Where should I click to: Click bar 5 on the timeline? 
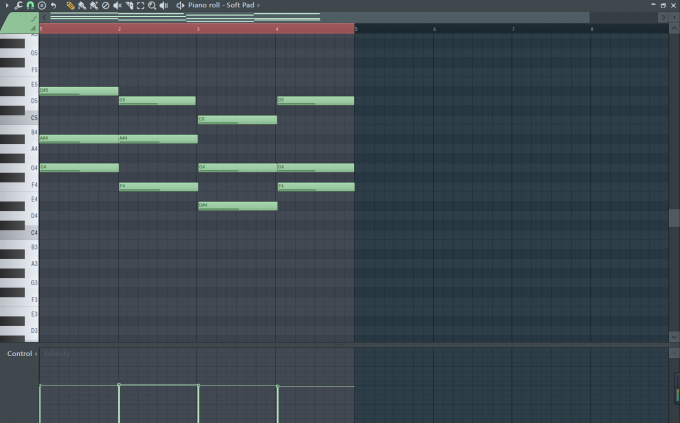point(356,29)
